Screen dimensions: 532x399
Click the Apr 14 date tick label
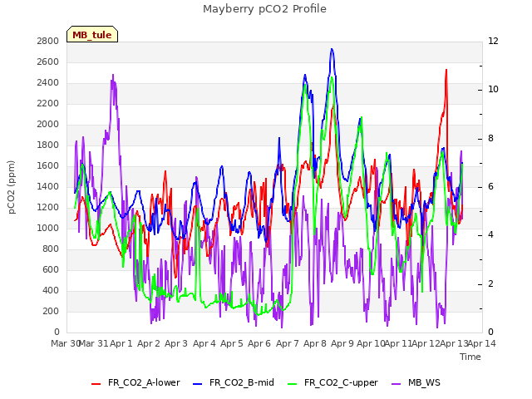(482, 343)
